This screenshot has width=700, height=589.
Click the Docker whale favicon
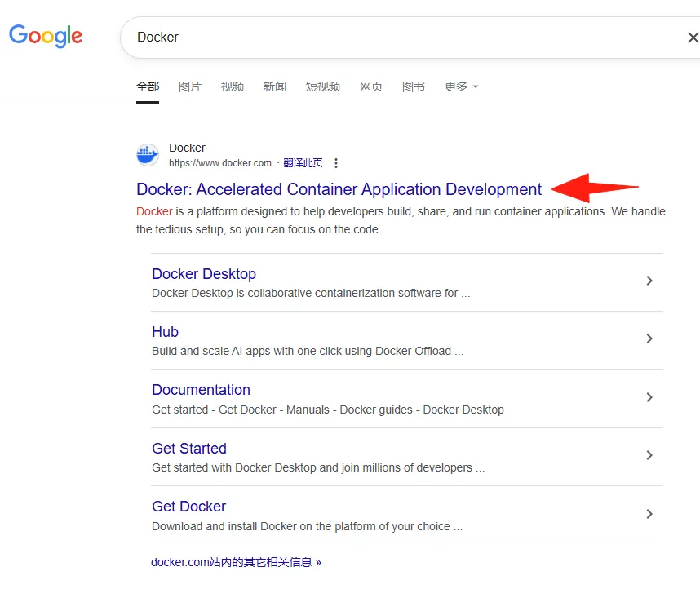point(148,155)
